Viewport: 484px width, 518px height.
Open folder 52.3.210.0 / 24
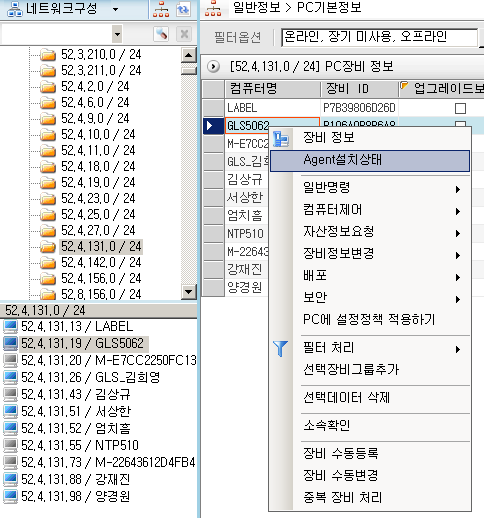click(x=101, y=54)
